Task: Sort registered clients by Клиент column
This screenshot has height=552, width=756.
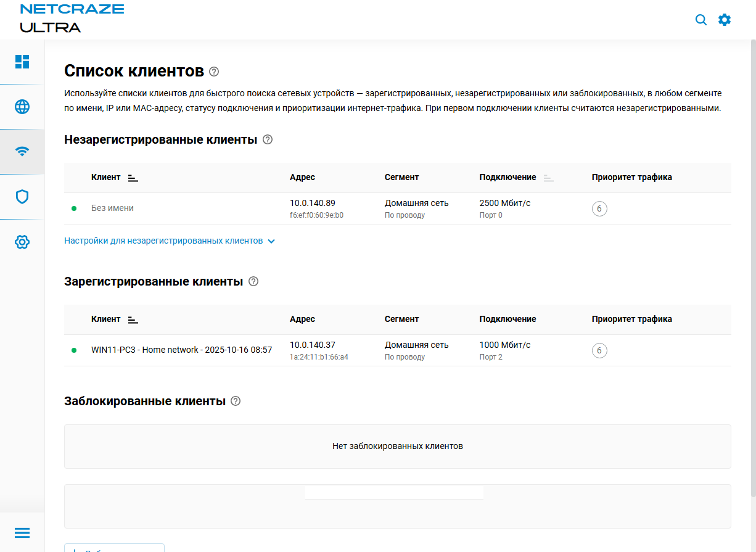Action: point(133,319)
